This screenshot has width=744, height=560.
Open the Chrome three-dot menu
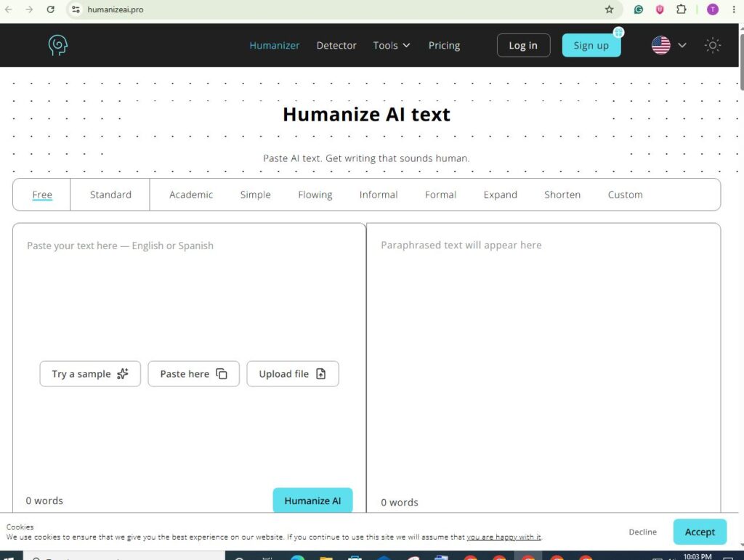coord(734,9)
